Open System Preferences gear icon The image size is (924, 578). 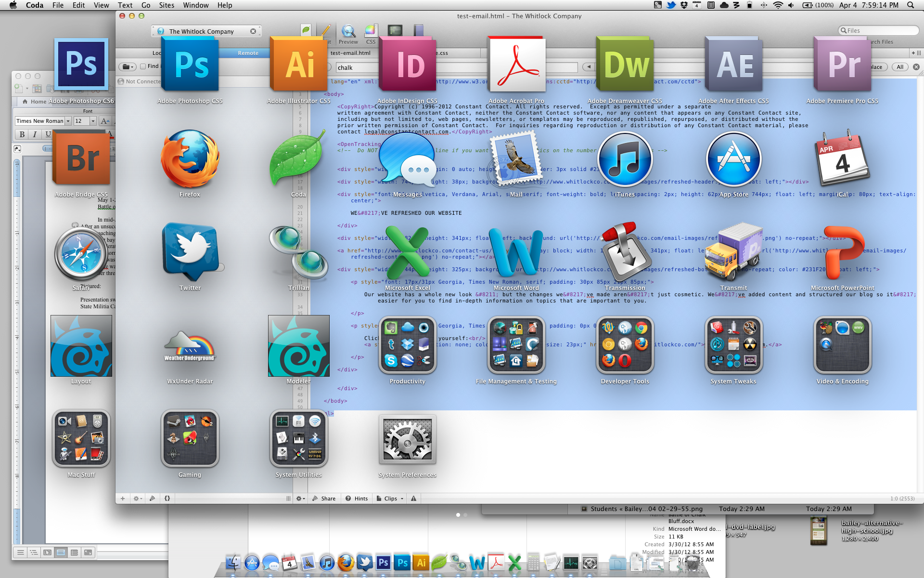(408, 439)
